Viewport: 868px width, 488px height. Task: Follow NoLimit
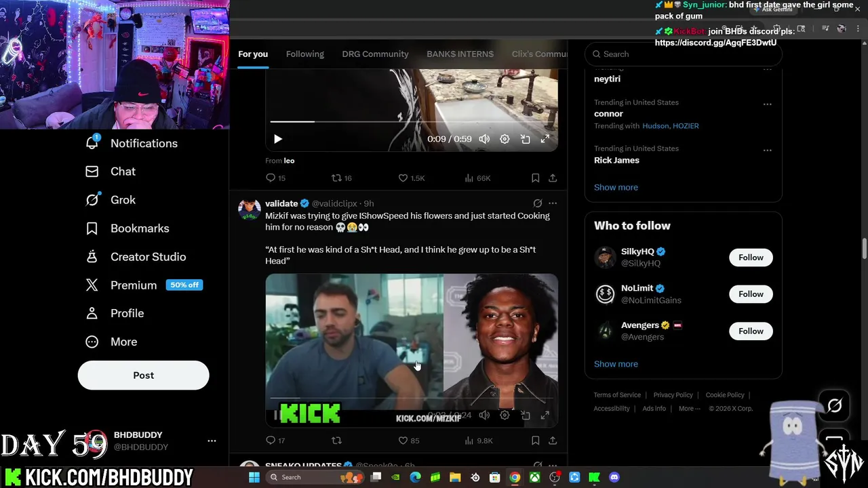(751, 294)
